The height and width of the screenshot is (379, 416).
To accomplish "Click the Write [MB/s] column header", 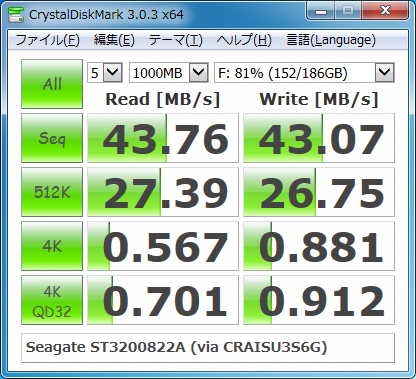I will pos(319,99).
